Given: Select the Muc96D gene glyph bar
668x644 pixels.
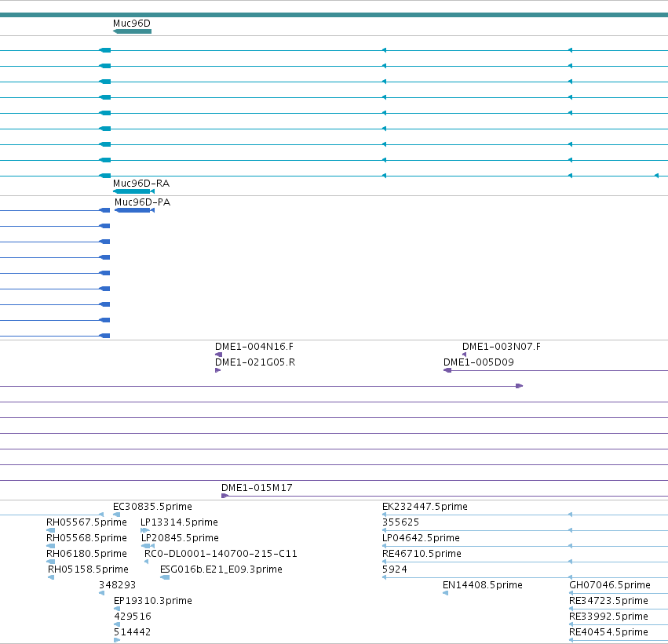Looking at the screenshot, I should coord(132,31).
